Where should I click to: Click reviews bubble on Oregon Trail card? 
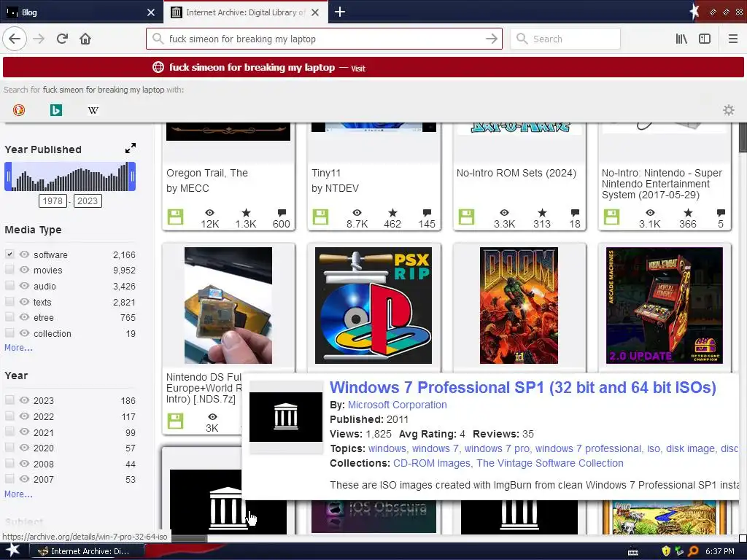click(x=282, y=213)
